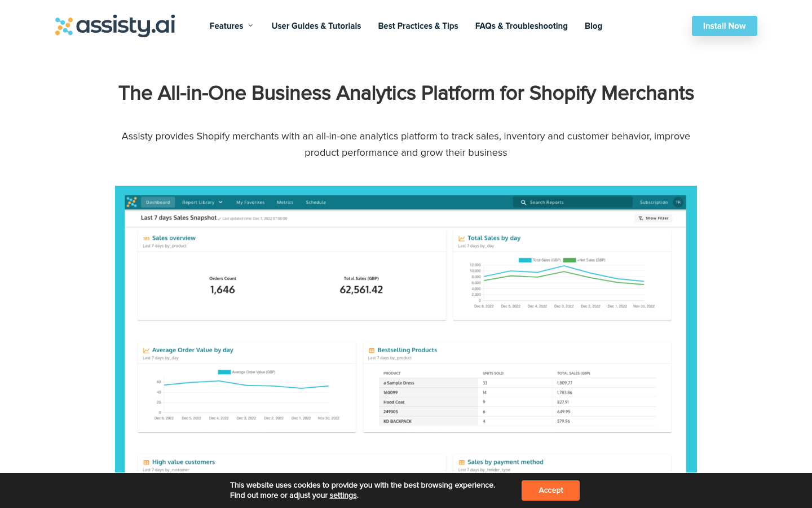812x508 pixels.
Task: Click the 1,809.77 total sales cell
Action: 564,383
